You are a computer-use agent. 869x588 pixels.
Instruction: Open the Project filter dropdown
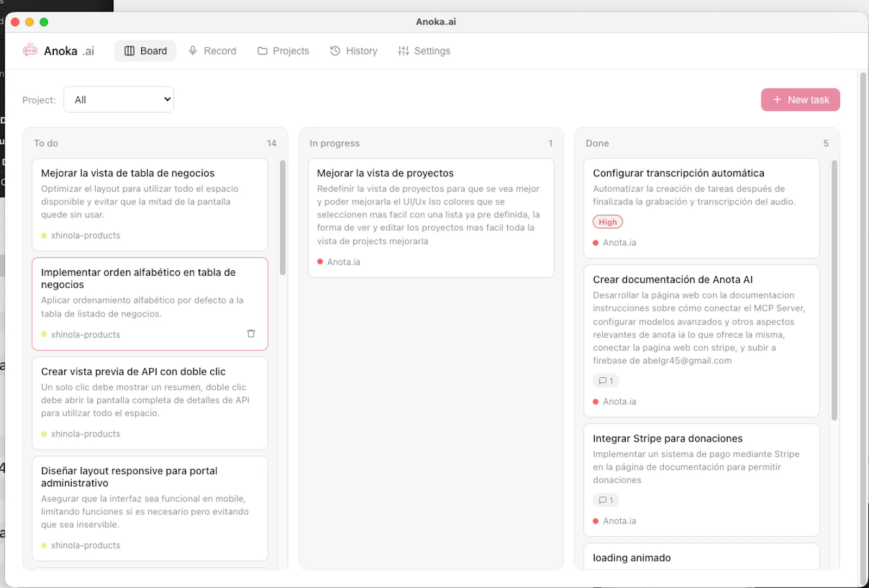pyautogui.click(x=118, y=99)
